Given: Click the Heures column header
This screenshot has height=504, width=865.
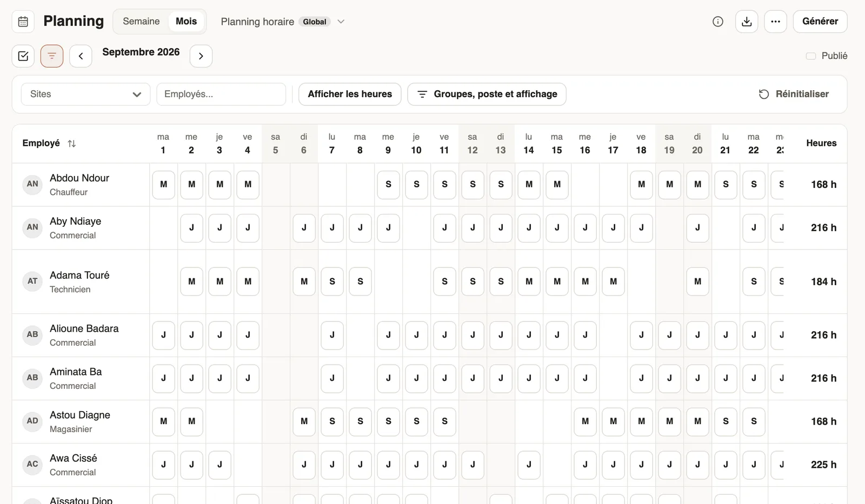Looking at the screenshot, I should pyautogui.click(x=821, y=143).
